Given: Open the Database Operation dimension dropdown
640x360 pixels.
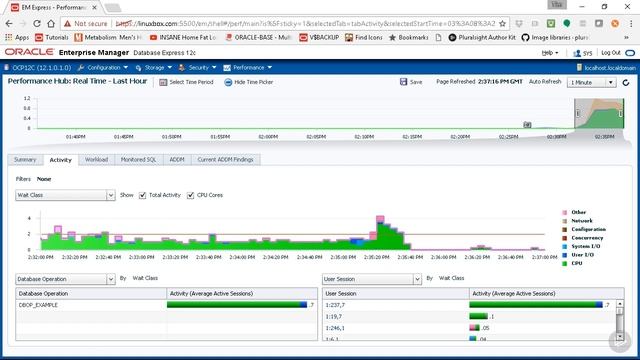Looking at the screenshot, I should [65, 279].
